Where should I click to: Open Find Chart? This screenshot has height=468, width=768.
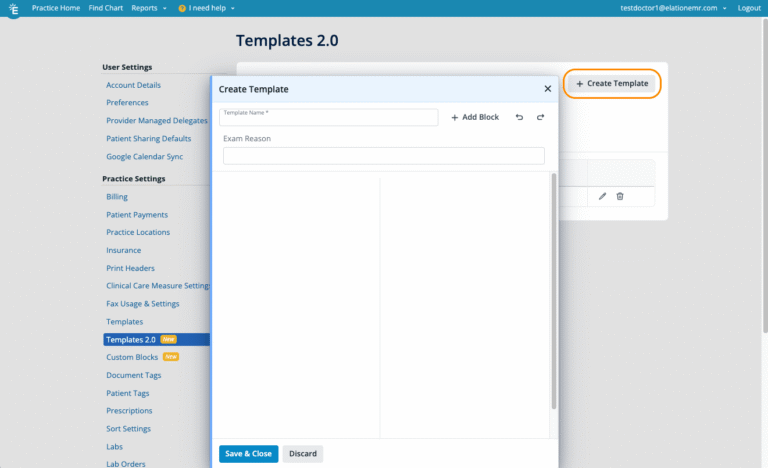(106, 8)
